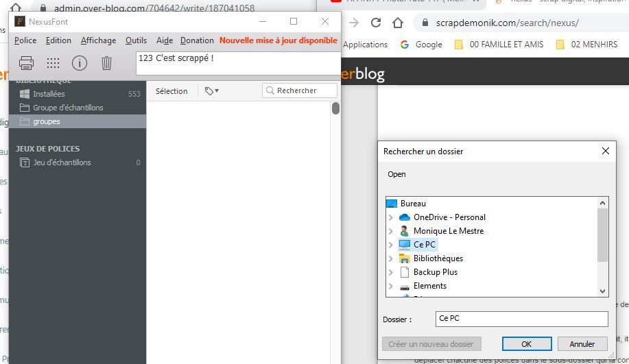Select OneDrive - Personal cloud icon
The width and height of the screenshot is (629, 364).
click(405, 217)
